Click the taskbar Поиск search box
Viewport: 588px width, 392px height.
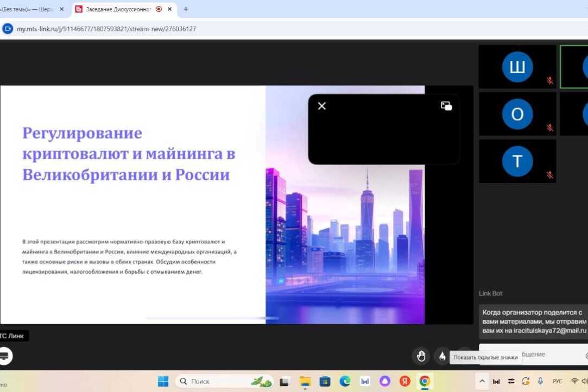[225, 382]
